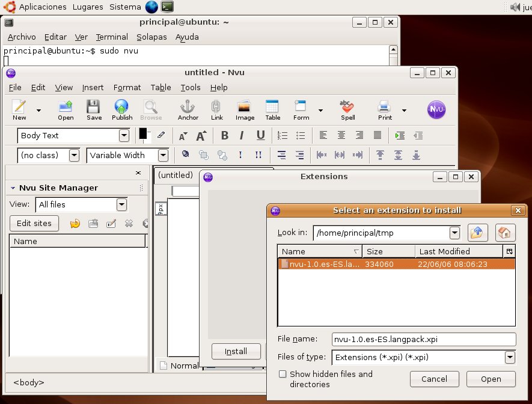Open the Spell check tool
Screen dimensions: 532x404
pyautogui.click(x=347, y=109)
